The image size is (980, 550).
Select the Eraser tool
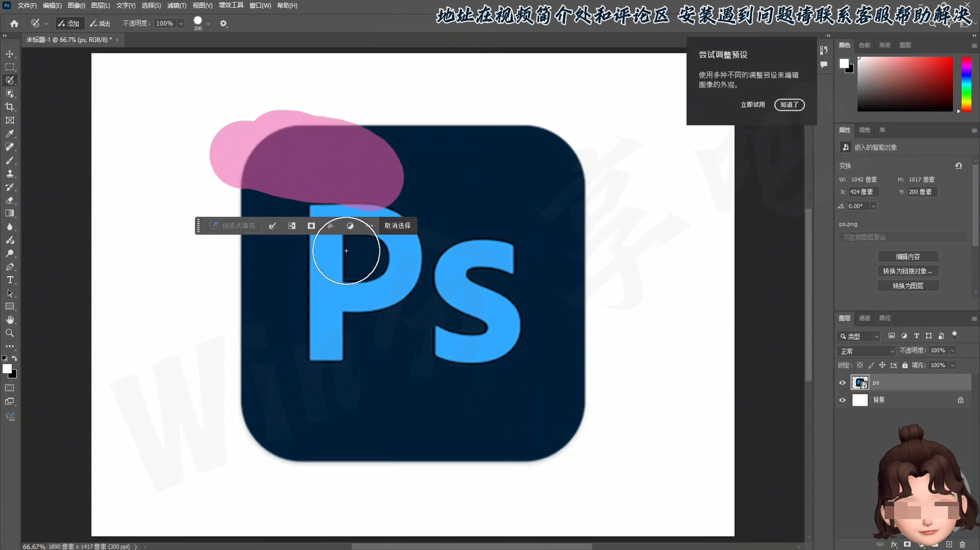pos(10,200)
